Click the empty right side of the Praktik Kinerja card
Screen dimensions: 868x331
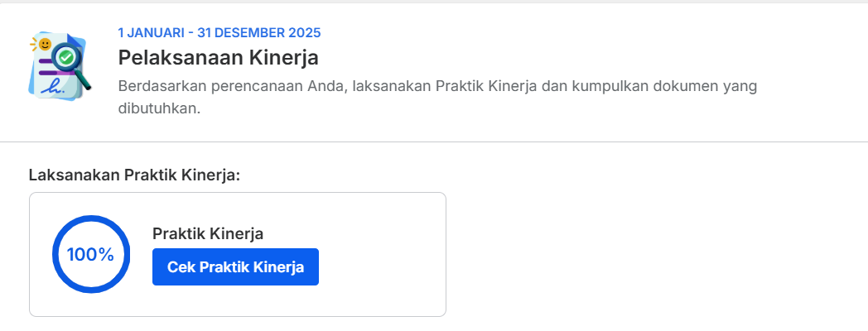[382, 255]
